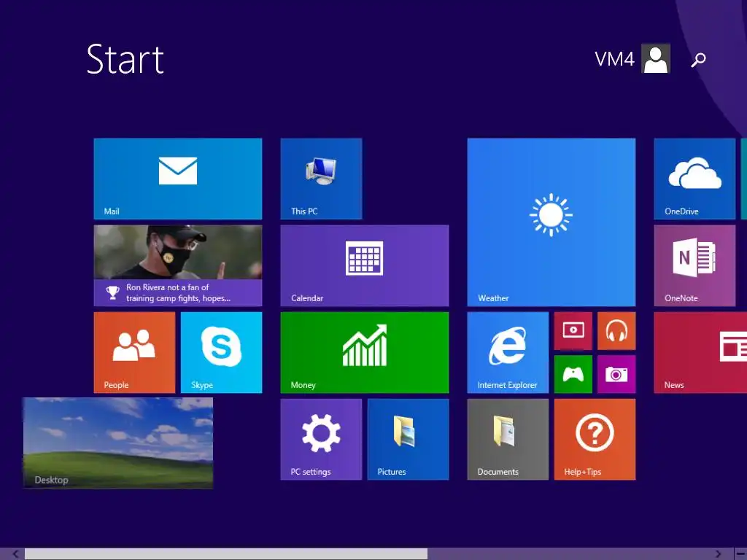Screen dimensions: 747x560
Task: Open the Desktop tile thumbnail
Action: click(x=117, y=443)
